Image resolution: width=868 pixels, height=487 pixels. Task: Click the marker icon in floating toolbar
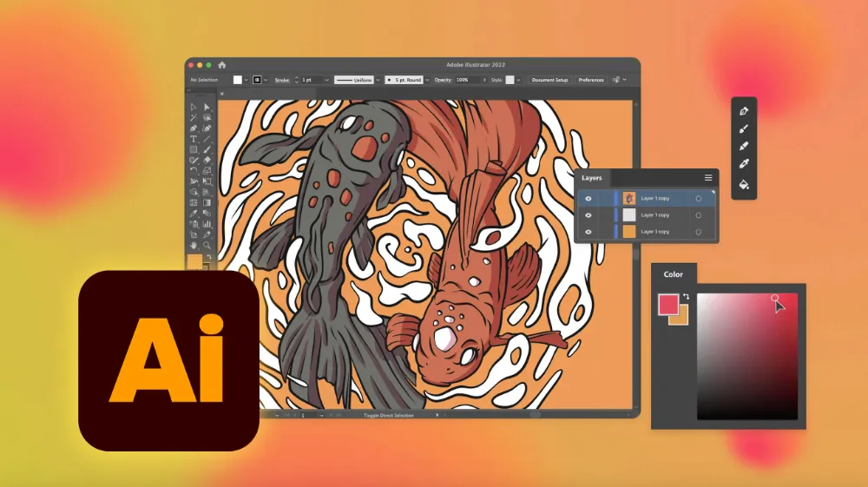[744, 146]
